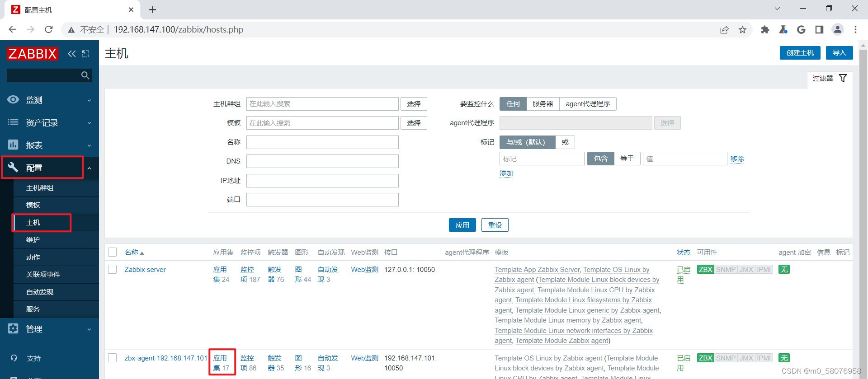868x379 pixels.
Task: Click the share page icon
Action: (724, 29)
